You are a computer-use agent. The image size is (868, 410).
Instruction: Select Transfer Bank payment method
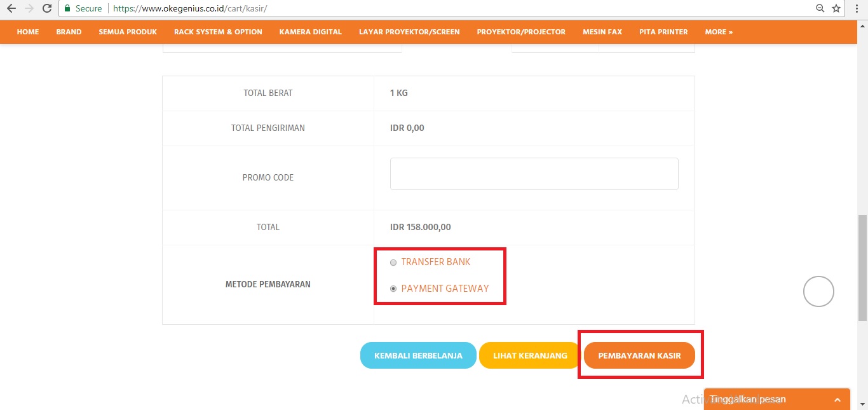[x=393, y=263]
